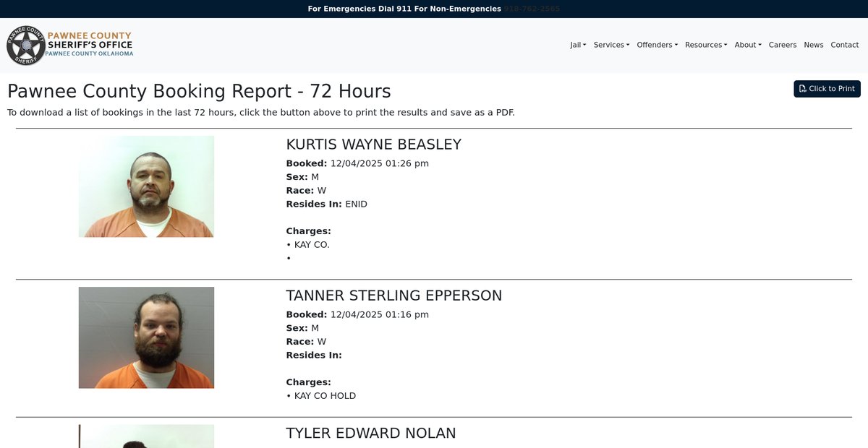This screenshot has width=868, height=448.
Task: Expand the Services dropdown menu
Action: coord(611,45)
